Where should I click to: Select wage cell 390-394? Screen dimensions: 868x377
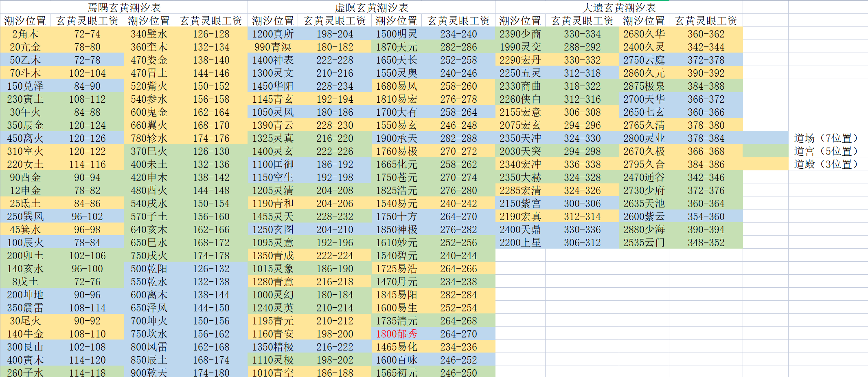[x=706, y=229]
